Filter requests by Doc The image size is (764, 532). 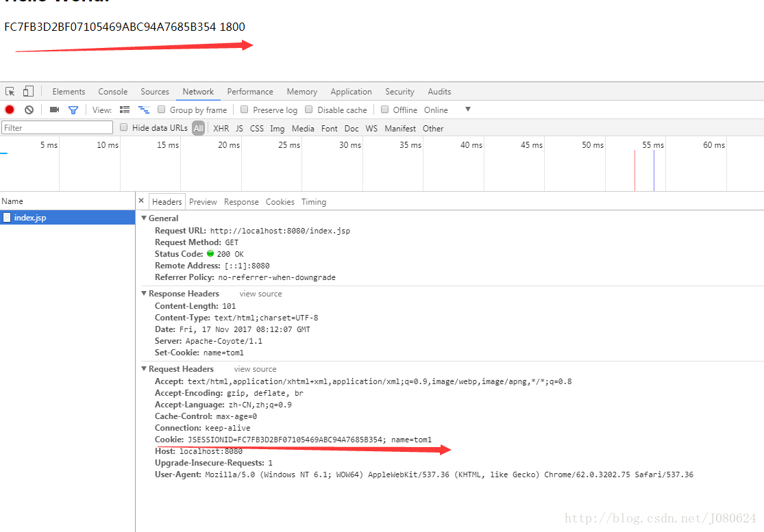[352, 129]
